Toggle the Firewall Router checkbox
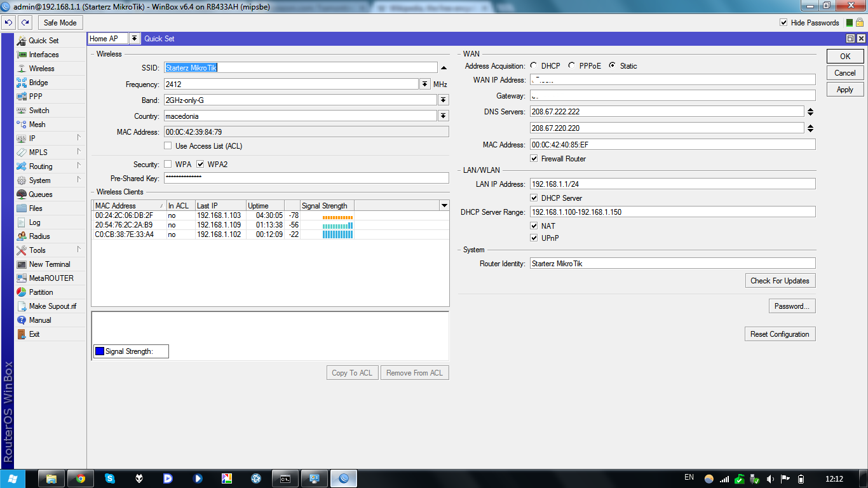The width and height of the screenshot is (868, 488). coord(534,159)
